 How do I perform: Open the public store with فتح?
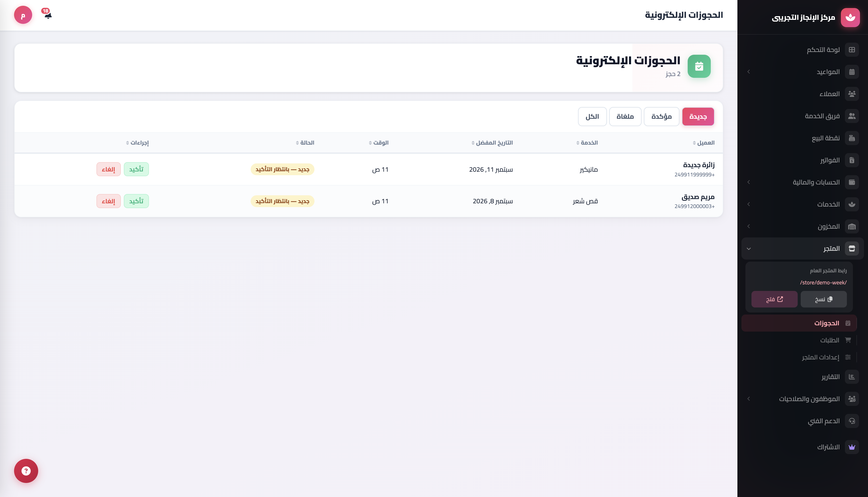click(774, 299)
